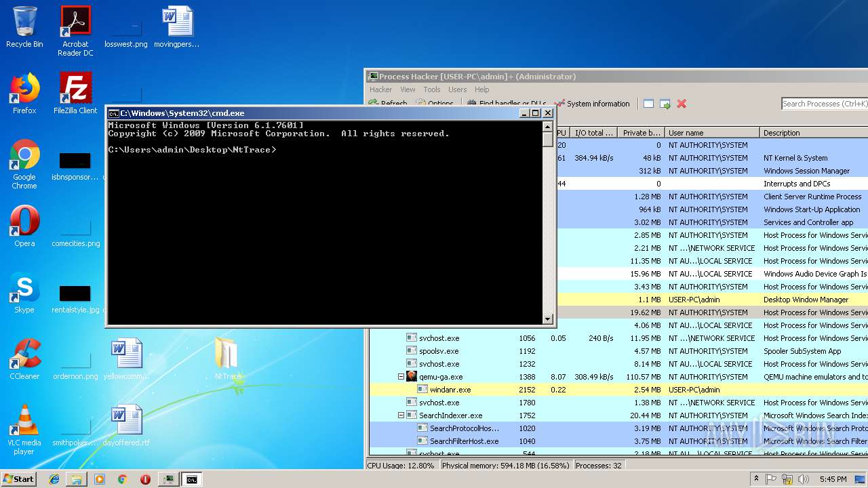Sort by the Description column header
The image size is (868, 488).
tap(814, 133)
